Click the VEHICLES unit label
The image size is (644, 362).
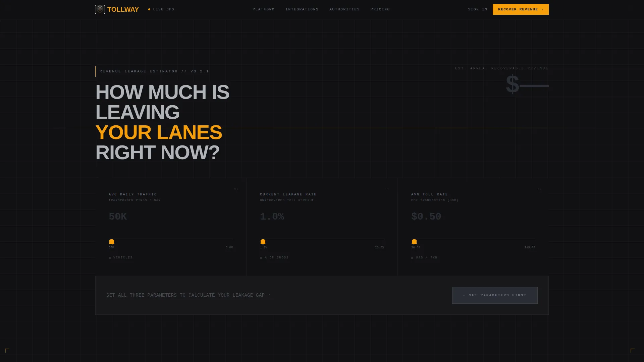click(123, 258)
